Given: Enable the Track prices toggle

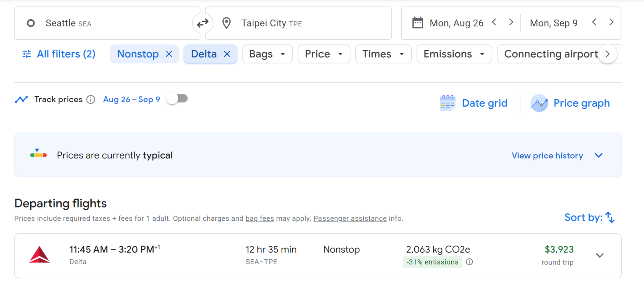Looking at the screenshot, I should click(x=177, y=99).
